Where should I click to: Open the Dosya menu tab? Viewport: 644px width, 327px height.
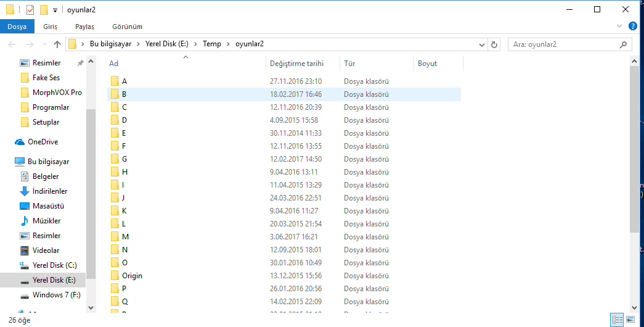(x=17, y=27)
